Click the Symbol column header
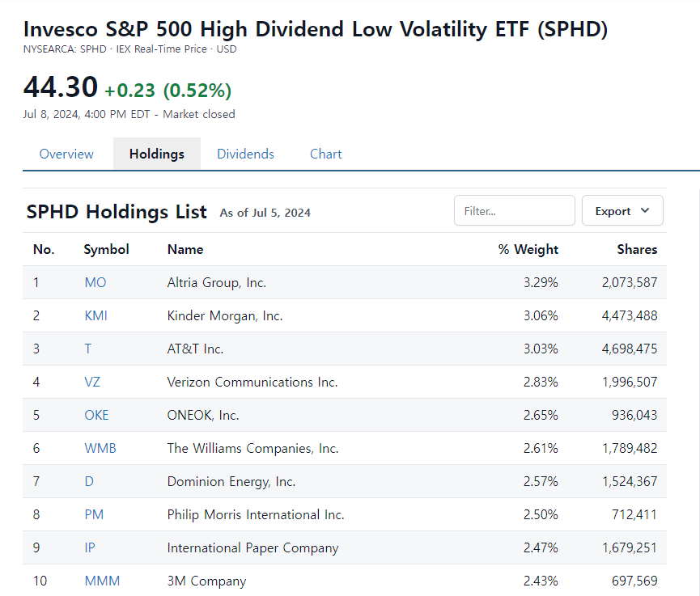The image size is (700, 596). click(x=106, y=249)
